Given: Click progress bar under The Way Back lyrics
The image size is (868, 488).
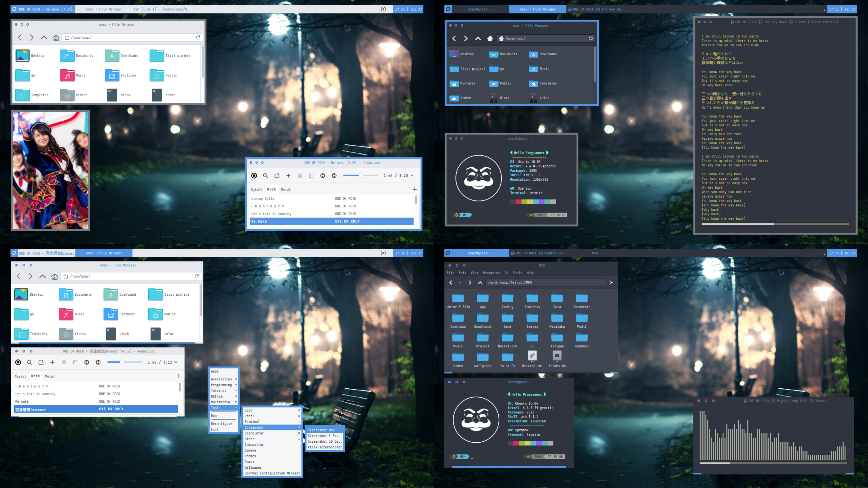Looking at the screenshot, I should [x=774, y=224].
